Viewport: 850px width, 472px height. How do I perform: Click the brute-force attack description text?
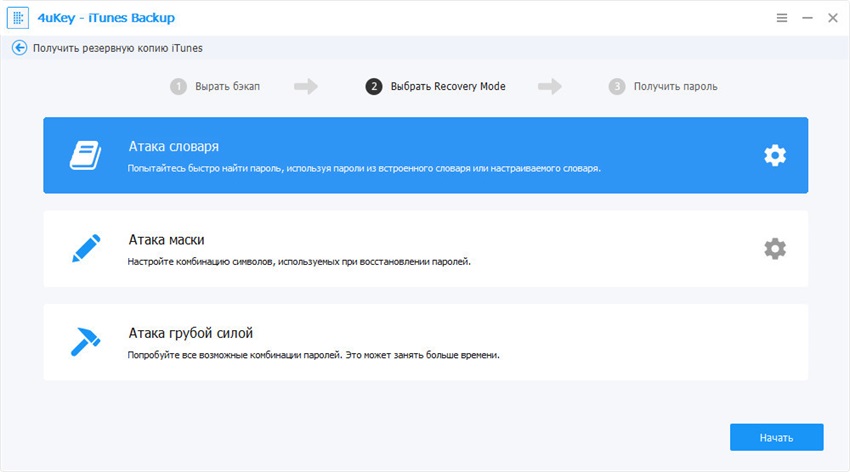pyautogui.click(x=313, y=355)
